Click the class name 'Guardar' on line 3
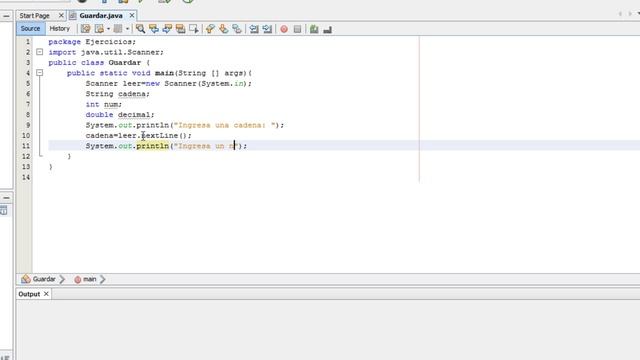Screen dimensions: 640x360 [124, 62]
